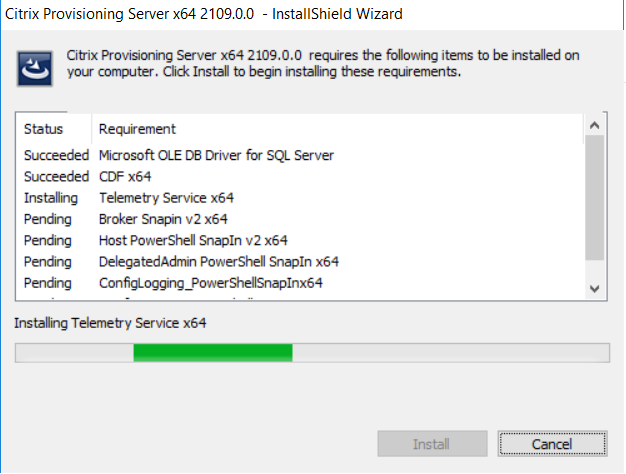Screen dimensions: 626x474
Task: Select the Telemetry Service x64 row
Action: click(299, 198)
